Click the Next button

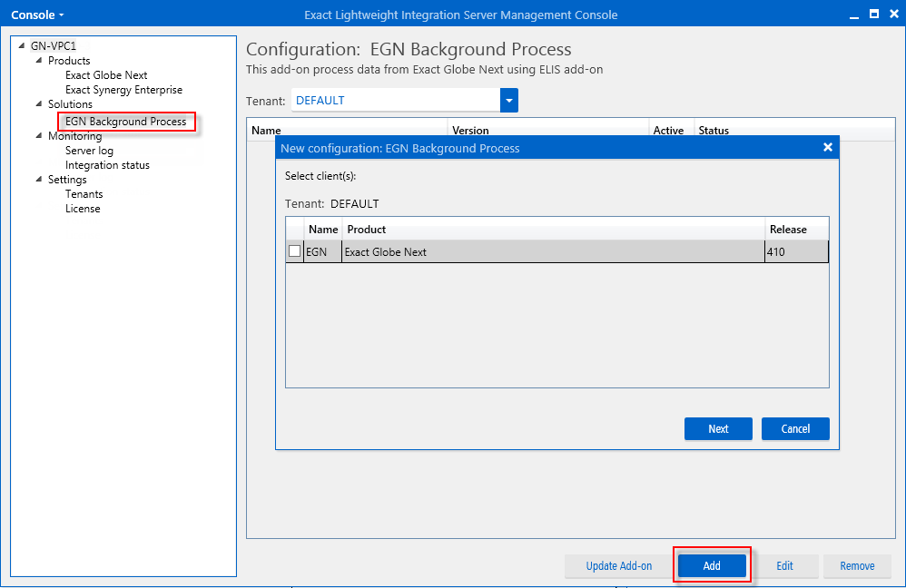(x=718, y=428)
